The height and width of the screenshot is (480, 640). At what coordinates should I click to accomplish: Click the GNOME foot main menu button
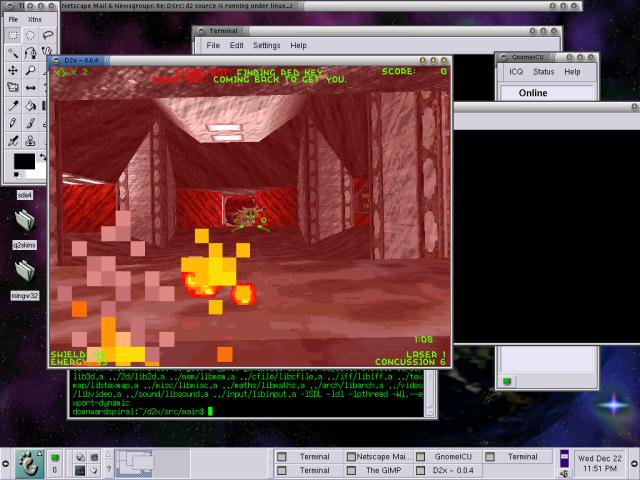click(x=29, y=463)
